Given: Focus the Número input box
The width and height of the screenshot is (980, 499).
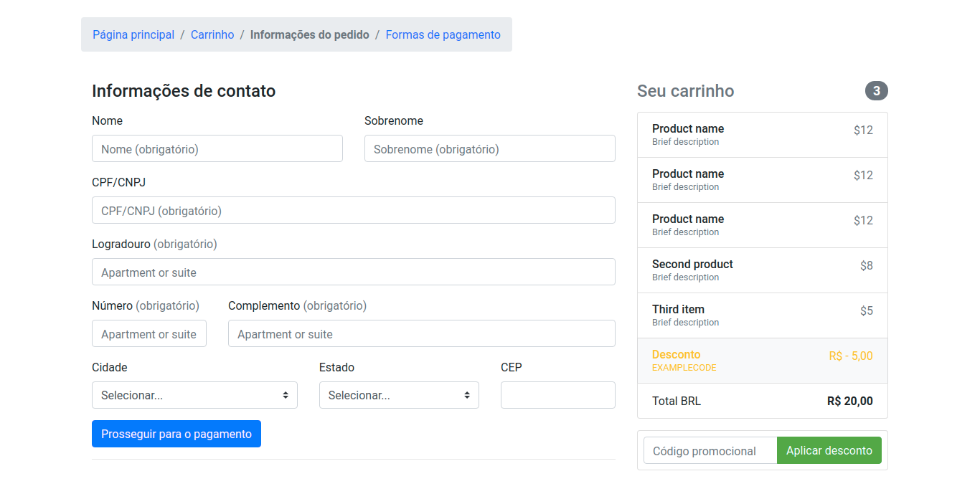Looking at the screenshot, I should [149, 333].
